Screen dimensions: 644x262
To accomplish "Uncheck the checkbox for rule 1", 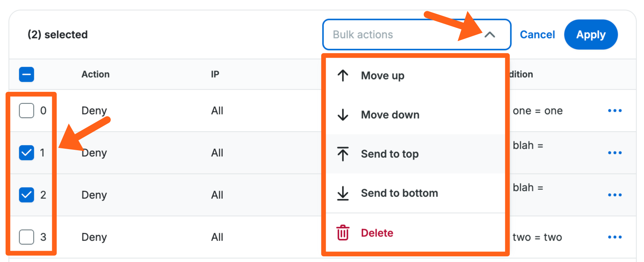I will point(27,153).
